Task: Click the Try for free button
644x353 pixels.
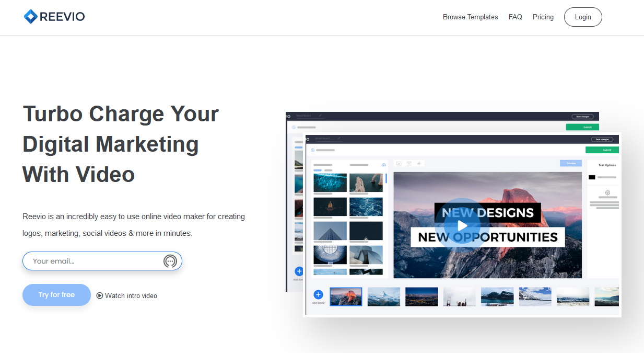Action: [56, 295]
